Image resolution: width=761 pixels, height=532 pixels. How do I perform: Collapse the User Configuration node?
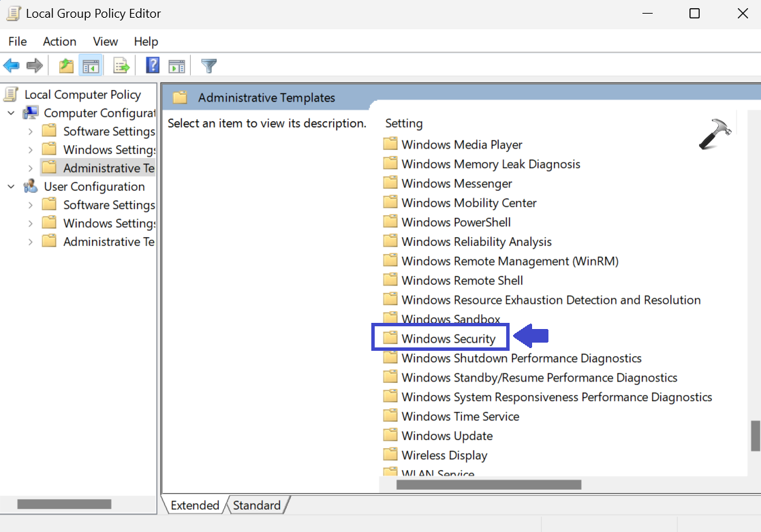coord(11,187)
